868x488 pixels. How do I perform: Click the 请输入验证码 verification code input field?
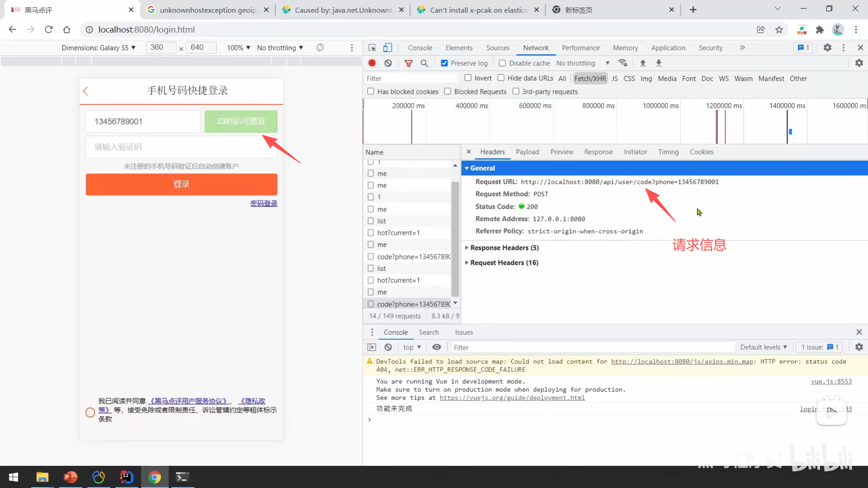(181, 147)
